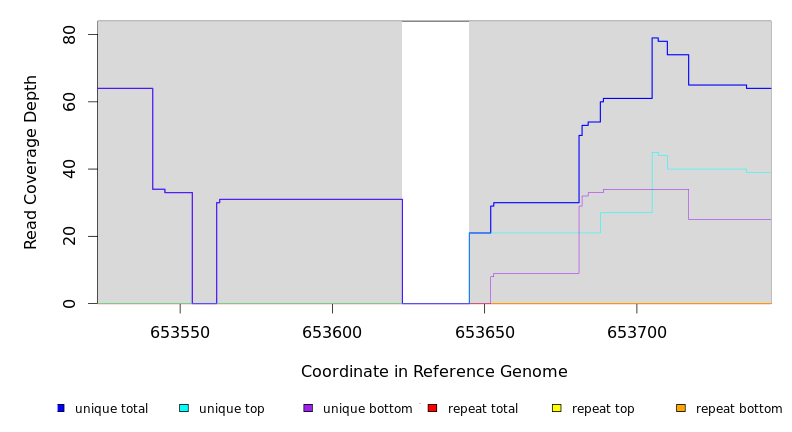
Task: Click the 653550 x-axis tick label
Action: 180,332
